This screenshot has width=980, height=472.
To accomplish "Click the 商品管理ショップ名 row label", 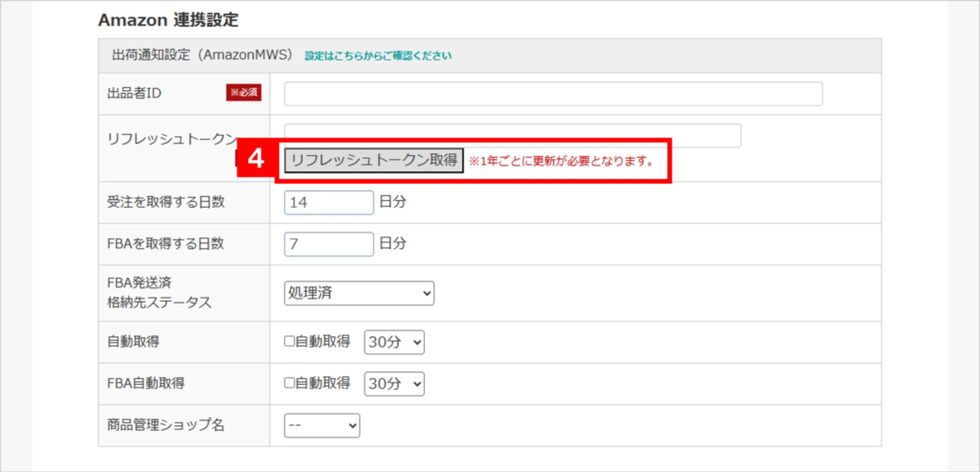I will tap(166, 425).
